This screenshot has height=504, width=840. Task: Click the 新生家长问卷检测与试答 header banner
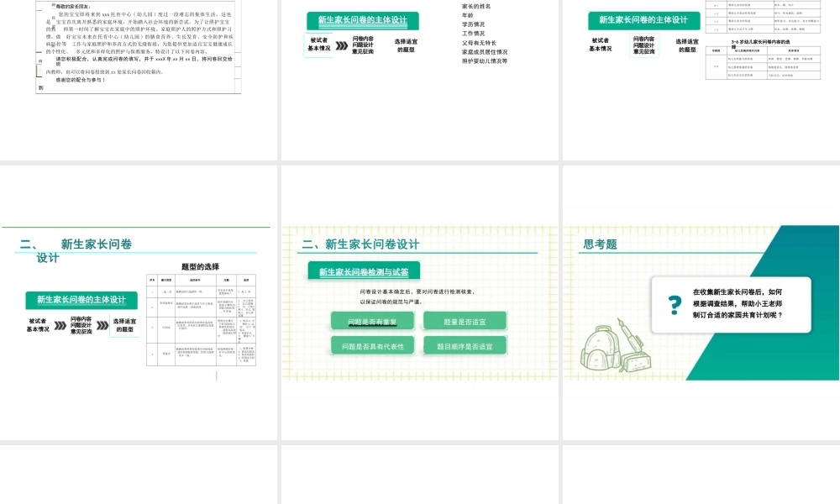[364, 271]
